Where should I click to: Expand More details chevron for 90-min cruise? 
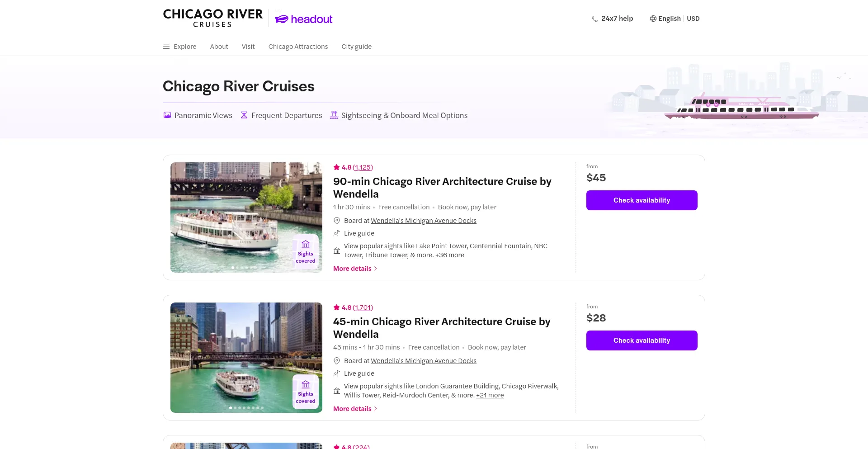click(x=376, y=269)
